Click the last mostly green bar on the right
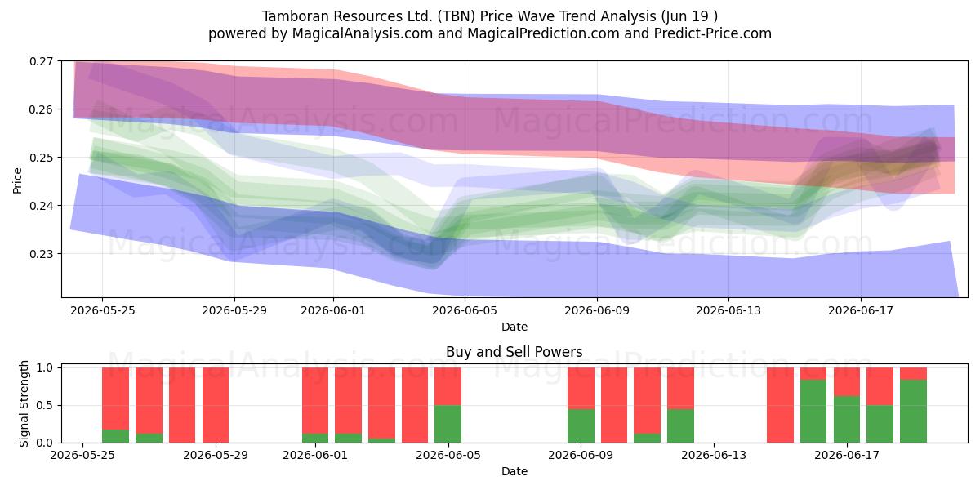Screen dimensions: 980x490 click(x=913, y=405)
